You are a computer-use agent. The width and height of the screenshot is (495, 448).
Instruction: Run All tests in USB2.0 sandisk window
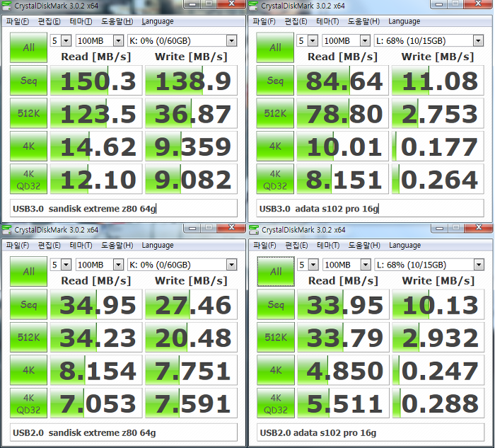tap(28, 271)
